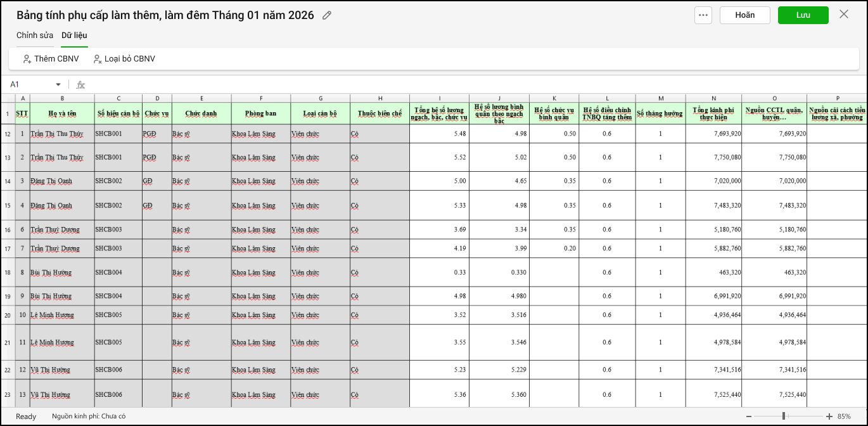Click the zoom in plus icon
The image size is (868, 426).
point(829,416)
